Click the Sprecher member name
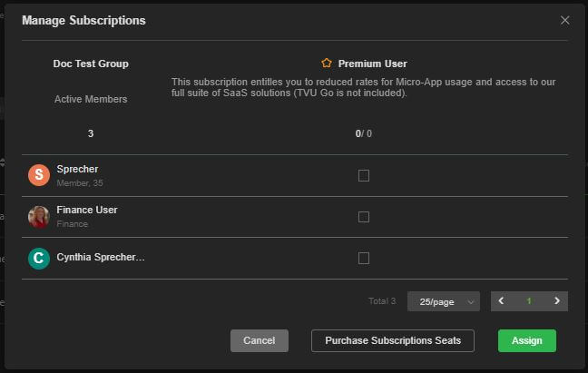 click(x=77, y=169)
